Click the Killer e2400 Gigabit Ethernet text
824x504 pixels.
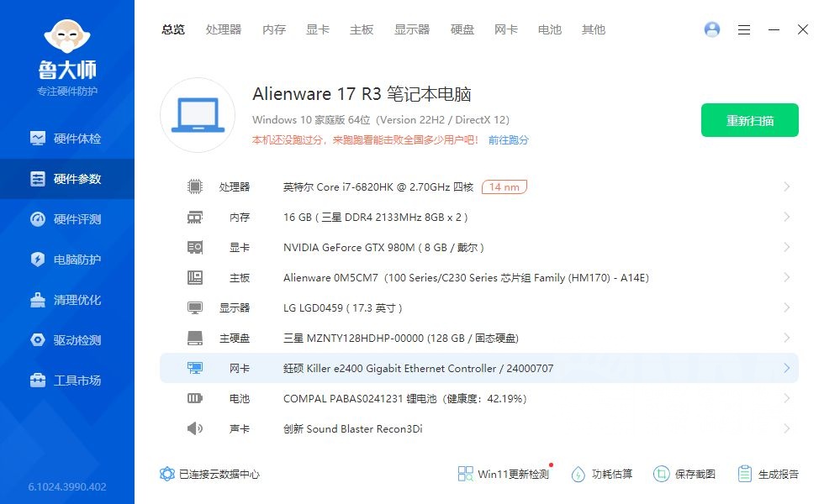click(x=419, y=369)
